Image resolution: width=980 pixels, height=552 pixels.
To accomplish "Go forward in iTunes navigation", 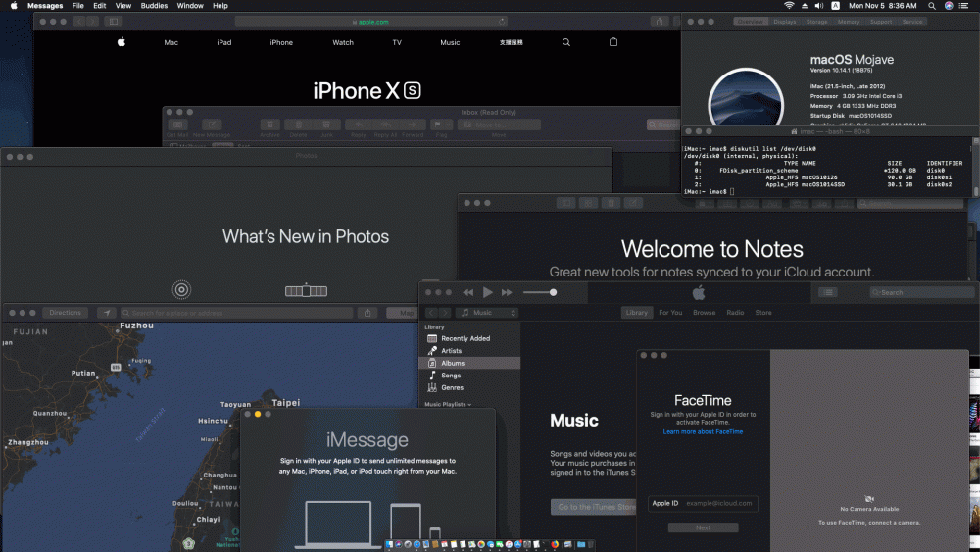I will 444,313.
